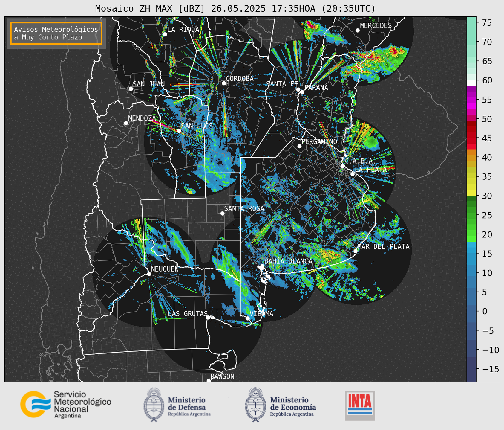Click the mint green 70 dBZ band on color scale

pyautogui.click(x=471, y=42)
